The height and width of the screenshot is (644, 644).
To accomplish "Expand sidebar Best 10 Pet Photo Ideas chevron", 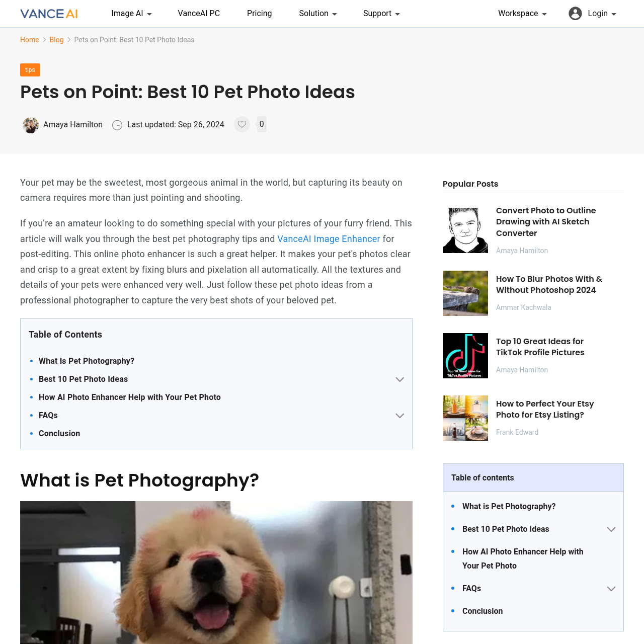I will 611,529.
